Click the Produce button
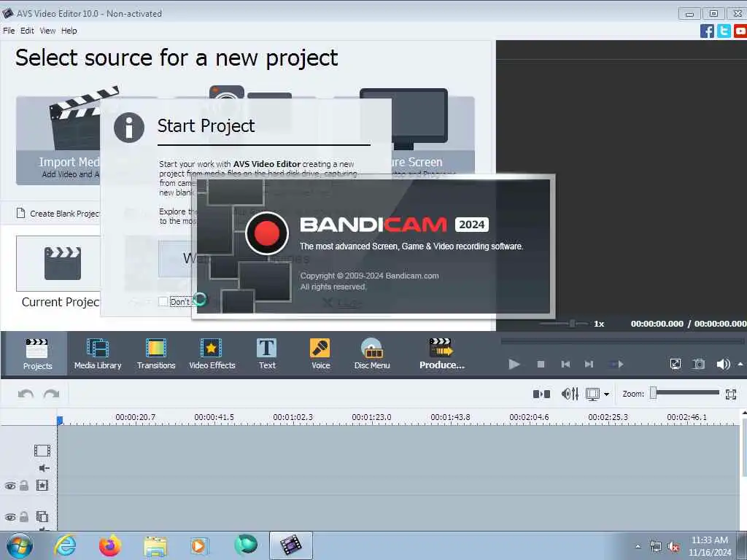The image size is (747, 560). (x=441, y=354)
